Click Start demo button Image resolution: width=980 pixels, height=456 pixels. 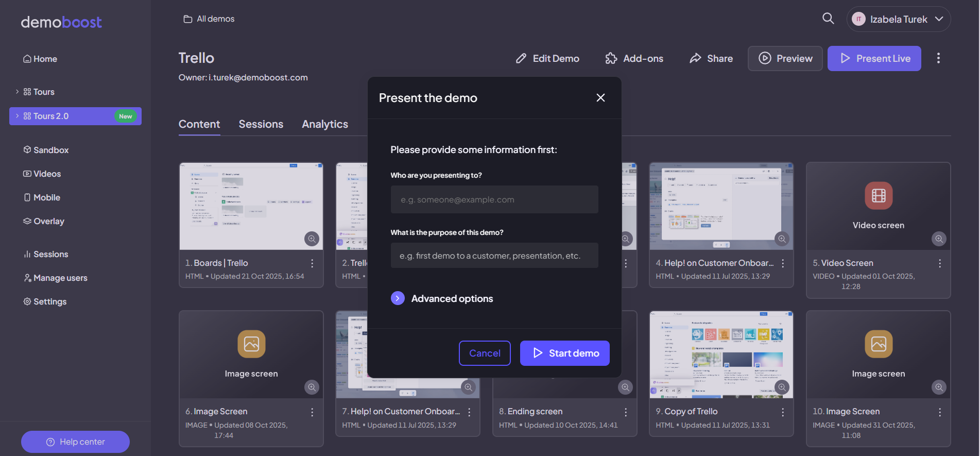click(x=565, y=353)
